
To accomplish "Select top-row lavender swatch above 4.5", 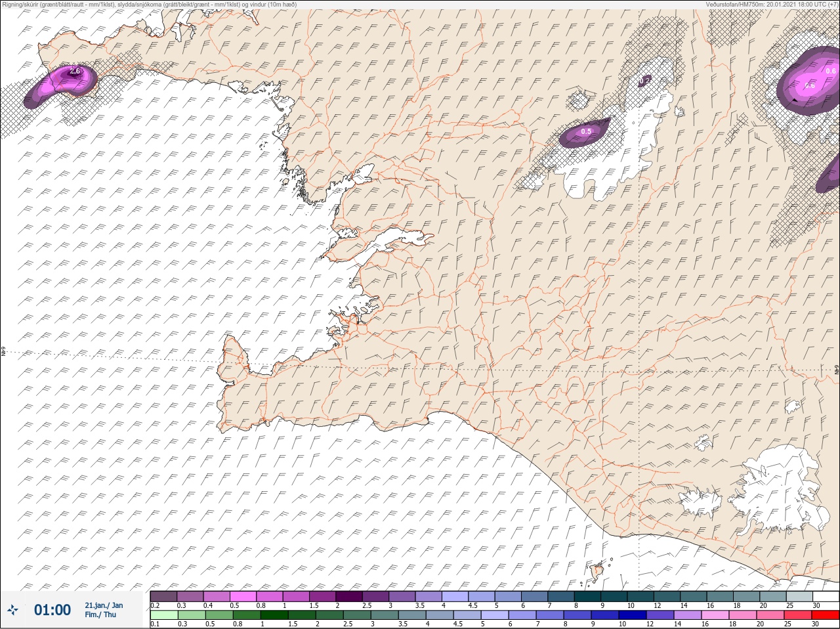I will pos(482,596).
